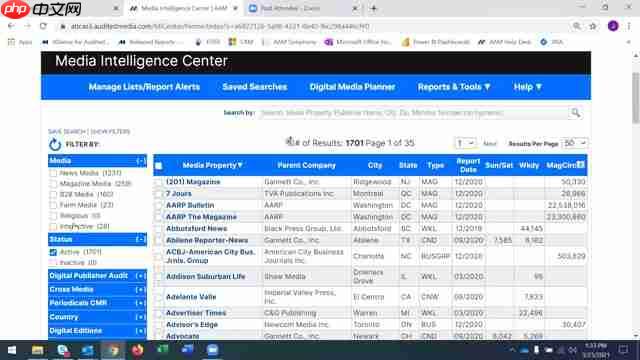The width and height of the screenshot is (640, 360).
Task: Click the Save Search link
Action: click(67, 131)
